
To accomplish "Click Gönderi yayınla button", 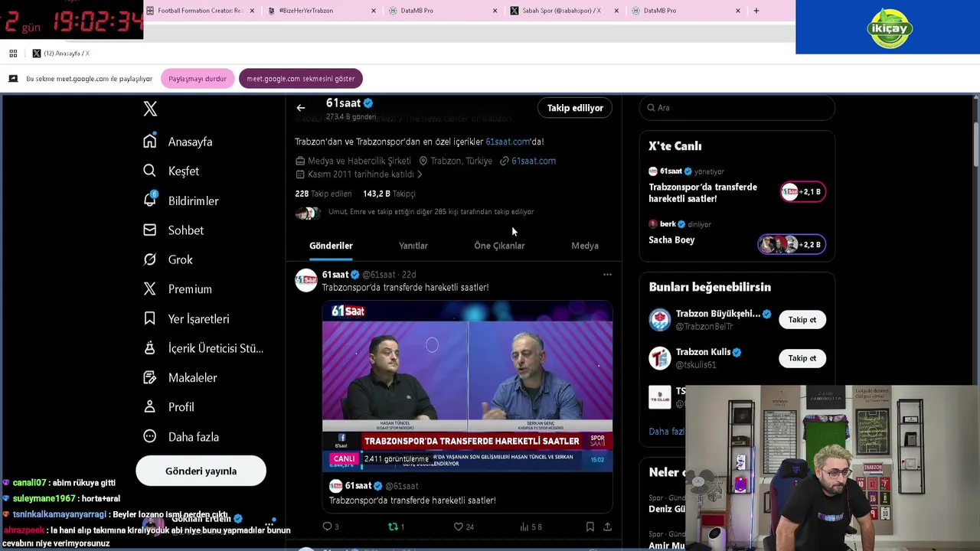I will tap(201, 471).
